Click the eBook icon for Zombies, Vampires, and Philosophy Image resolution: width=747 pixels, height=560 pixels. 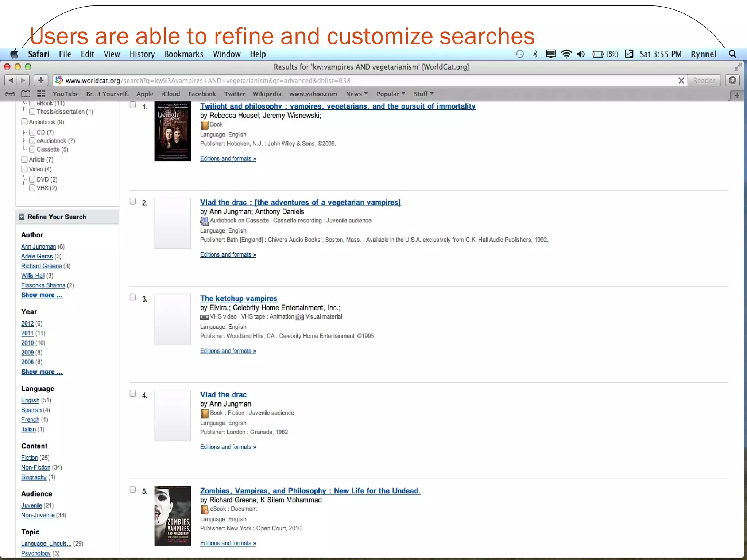click(x=205, y=510)
